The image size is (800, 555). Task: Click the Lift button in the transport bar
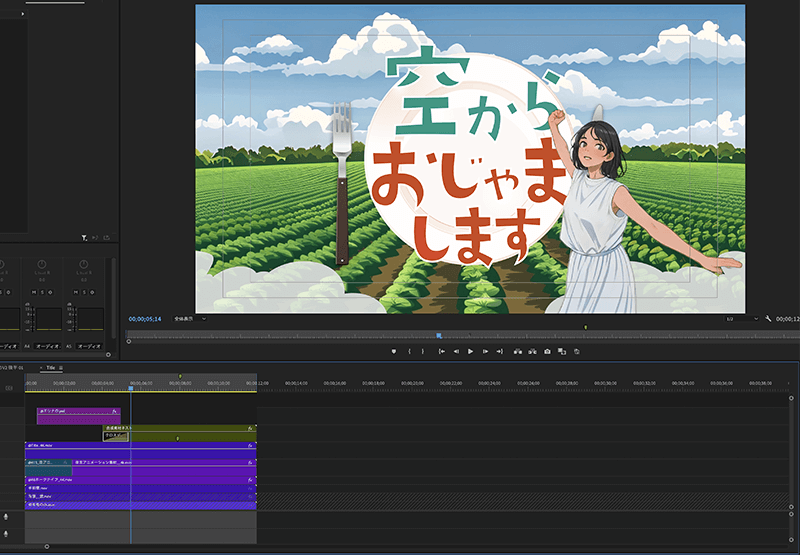(517, 352)
